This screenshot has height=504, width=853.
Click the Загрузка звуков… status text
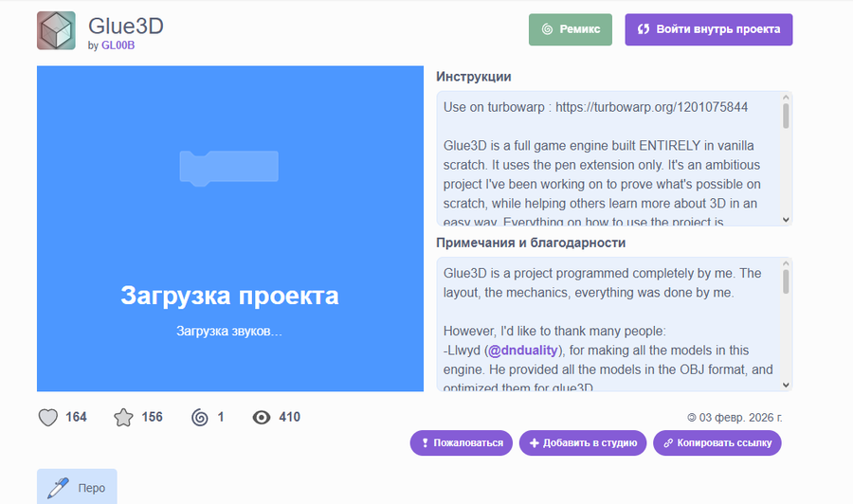point(229,332)
